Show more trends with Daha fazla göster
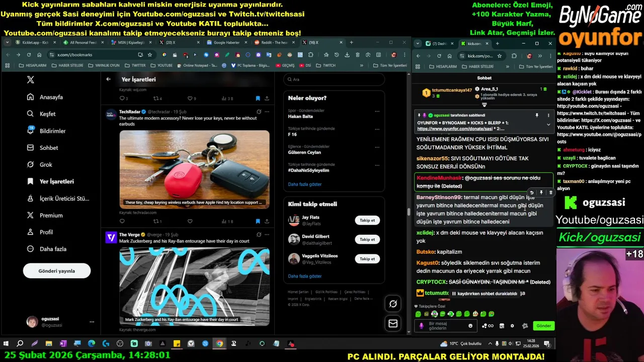The height and width of the screenshot is (362, 644). (x=304, y=185)
